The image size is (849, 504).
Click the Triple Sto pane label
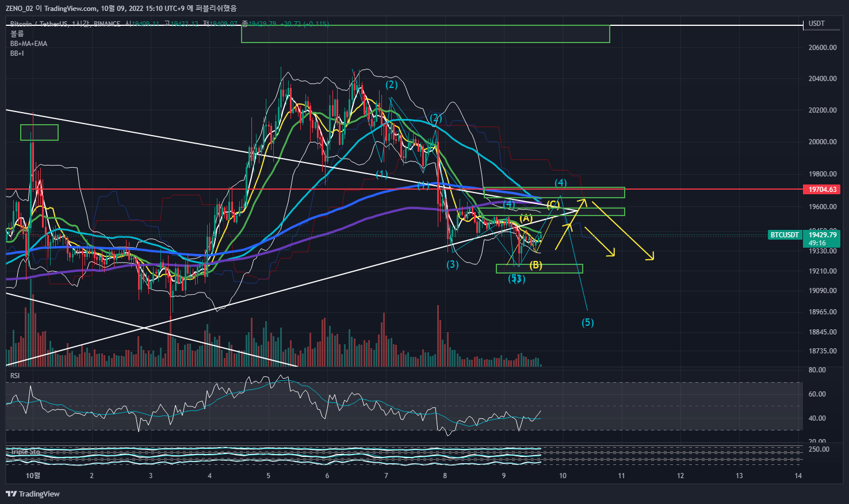tap(26, 452)
